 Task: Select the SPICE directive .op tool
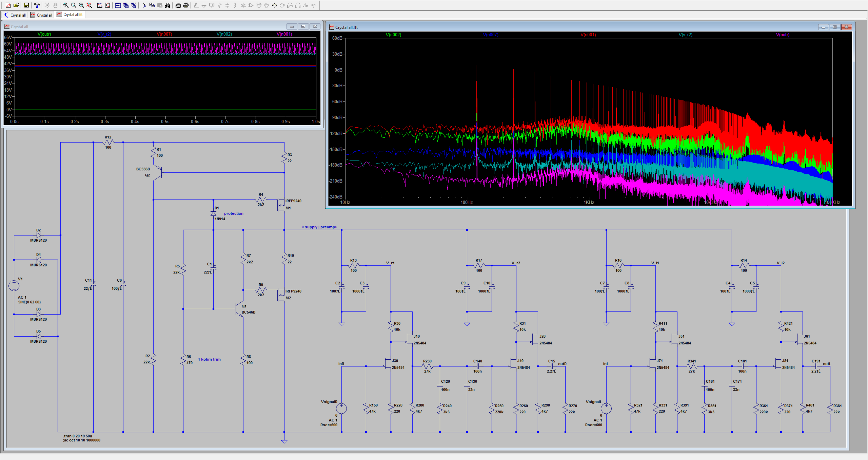click(313, 5)
